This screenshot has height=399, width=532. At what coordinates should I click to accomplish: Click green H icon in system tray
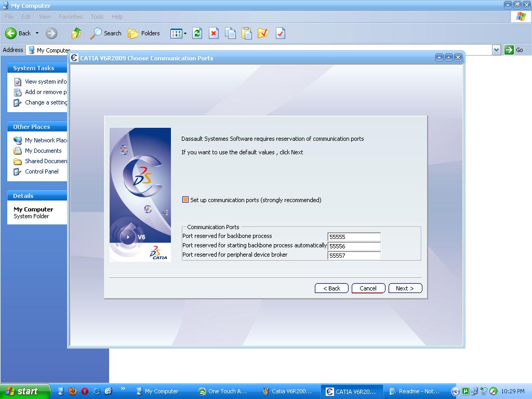click(x=465, y=392)
